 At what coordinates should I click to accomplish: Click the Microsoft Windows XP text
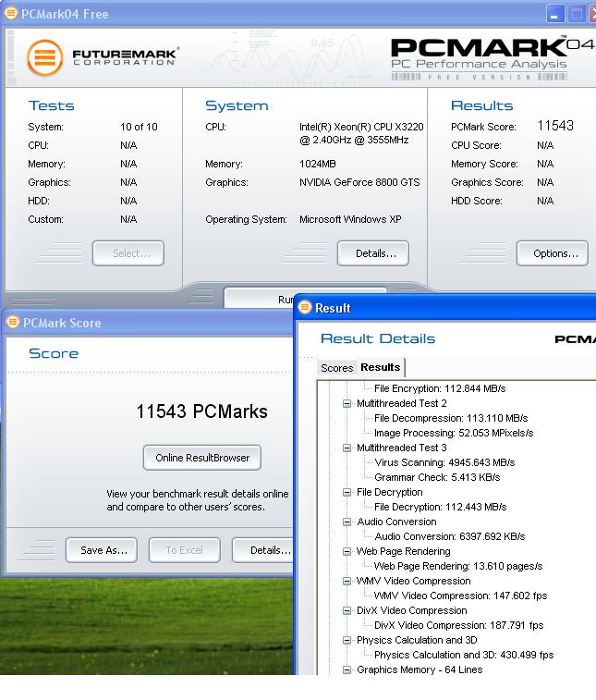(350, 219)
